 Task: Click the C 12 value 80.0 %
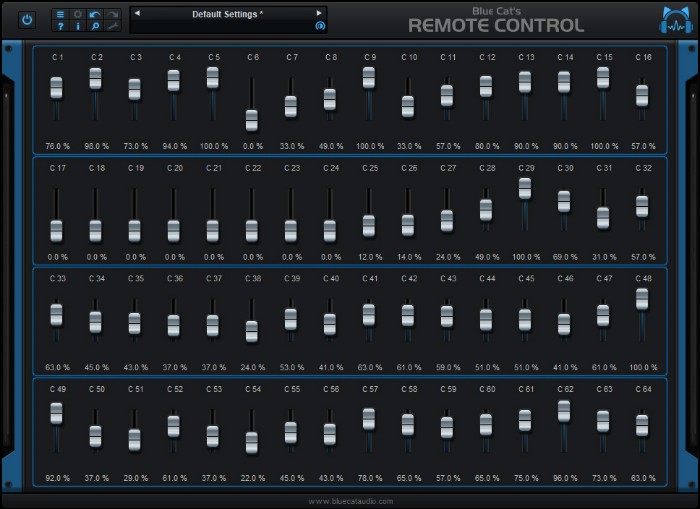(487, 146)
